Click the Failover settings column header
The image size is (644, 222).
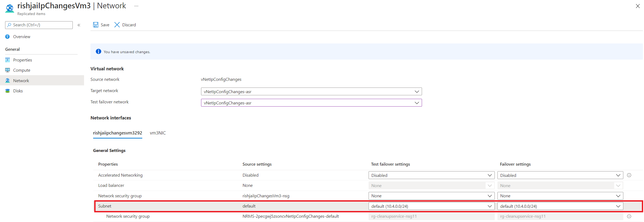515,164
